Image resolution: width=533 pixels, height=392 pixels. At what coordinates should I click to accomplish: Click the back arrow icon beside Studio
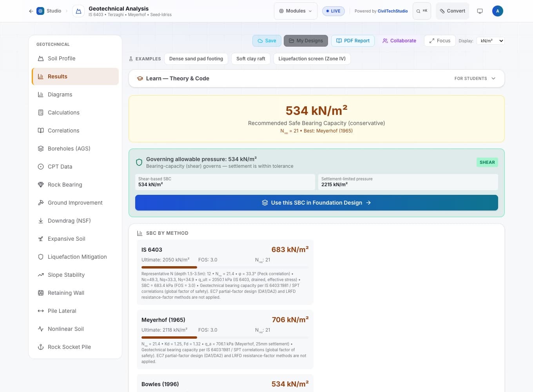tap(31, 11)
